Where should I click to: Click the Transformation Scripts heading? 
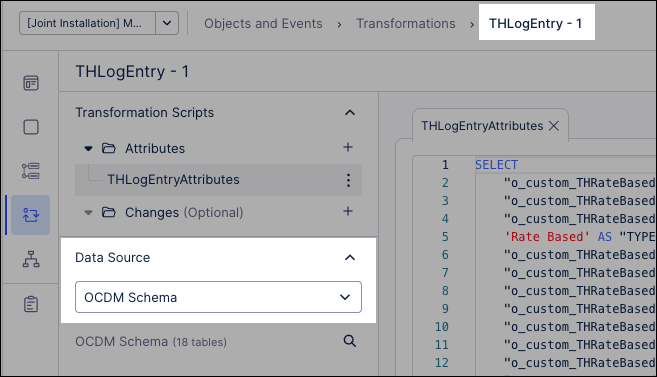click(145, 113)
